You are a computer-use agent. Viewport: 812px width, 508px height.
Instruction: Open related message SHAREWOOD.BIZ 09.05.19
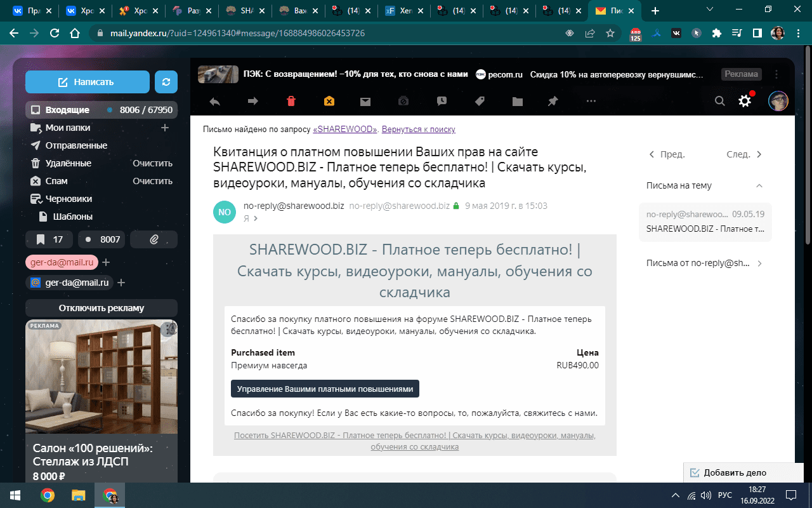pyautogui.click(x=705, y=222)
